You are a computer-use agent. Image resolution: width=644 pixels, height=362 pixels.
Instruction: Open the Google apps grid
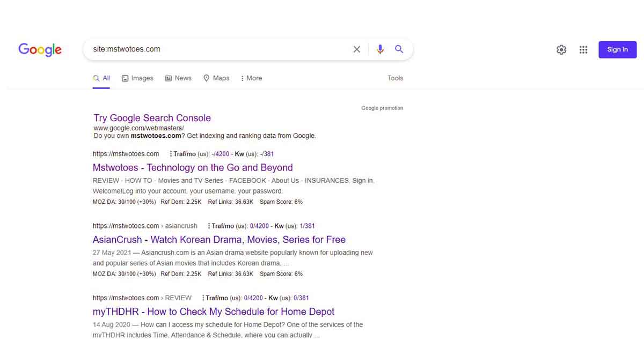pos(583,50)
